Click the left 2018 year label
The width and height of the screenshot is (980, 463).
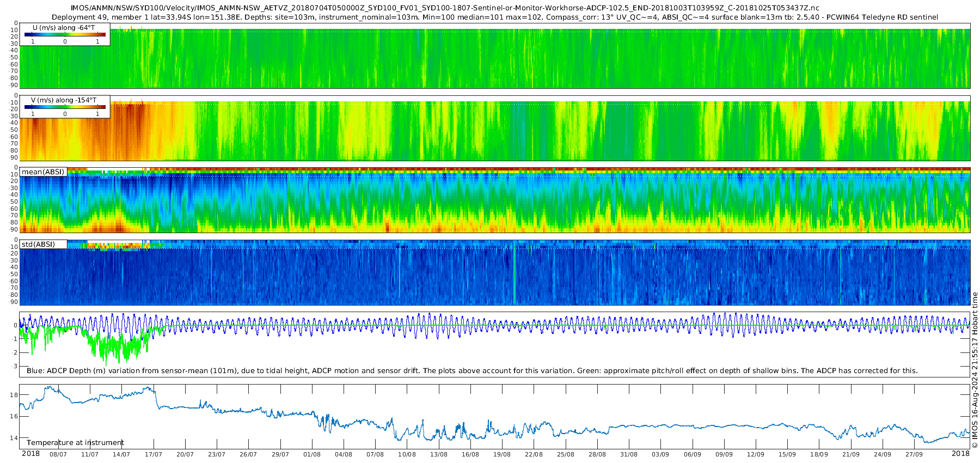pyautogui.click(x=30, y=454)
